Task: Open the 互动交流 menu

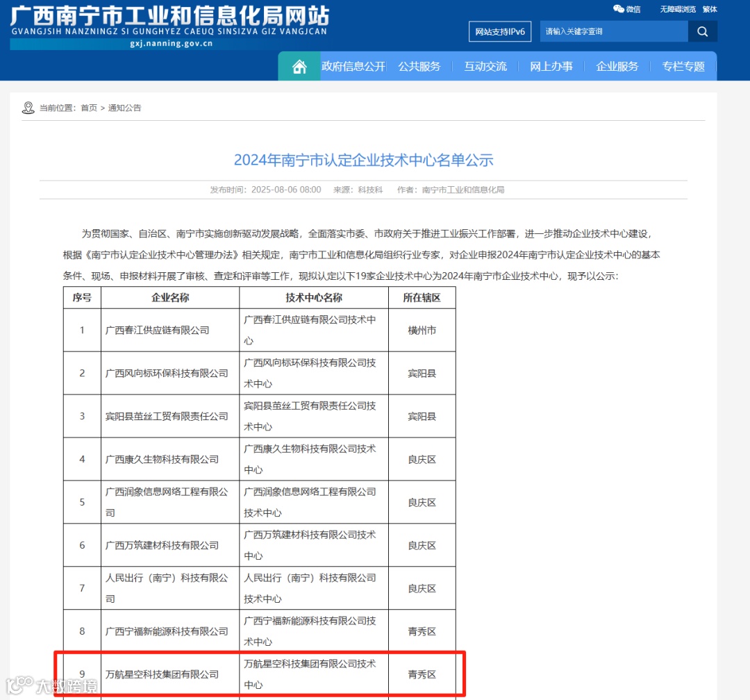Action: coord(485,66)
